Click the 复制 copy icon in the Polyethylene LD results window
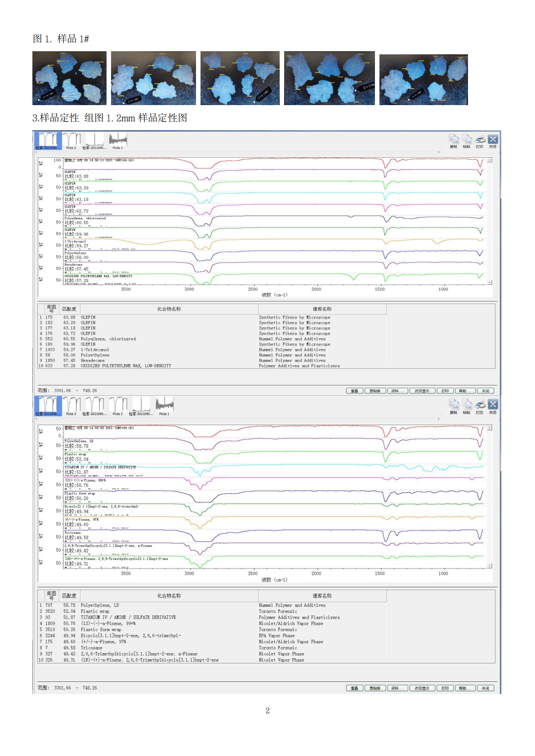The width and height of the screenshot is (535, 756). (454, 404)
